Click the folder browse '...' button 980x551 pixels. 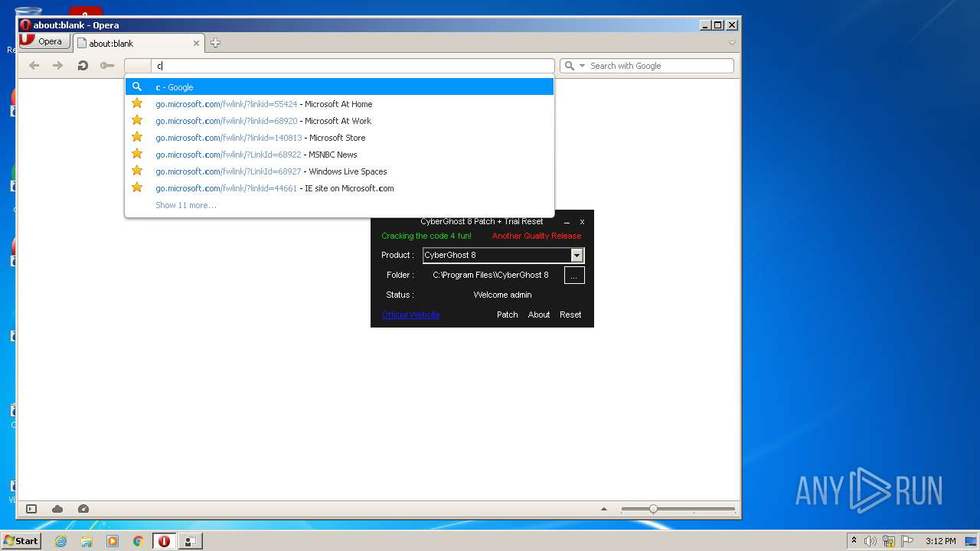pyautogui.click(x=574, y=275)
